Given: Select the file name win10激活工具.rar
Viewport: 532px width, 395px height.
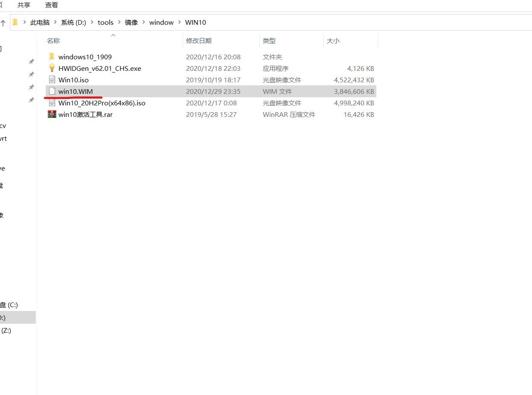Looking at the screenshot, I should (85, 114).
